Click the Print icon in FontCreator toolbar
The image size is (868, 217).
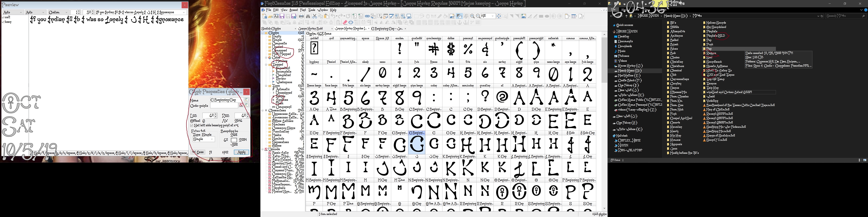tap(301, 16)
